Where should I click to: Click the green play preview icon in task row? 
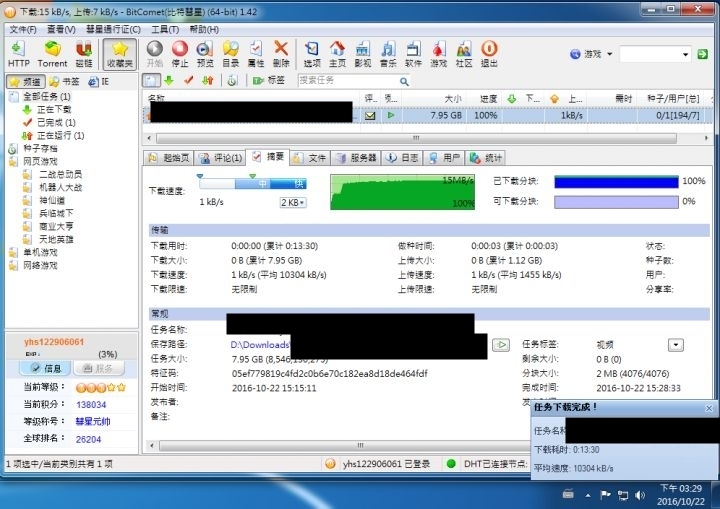coord(391,115)
